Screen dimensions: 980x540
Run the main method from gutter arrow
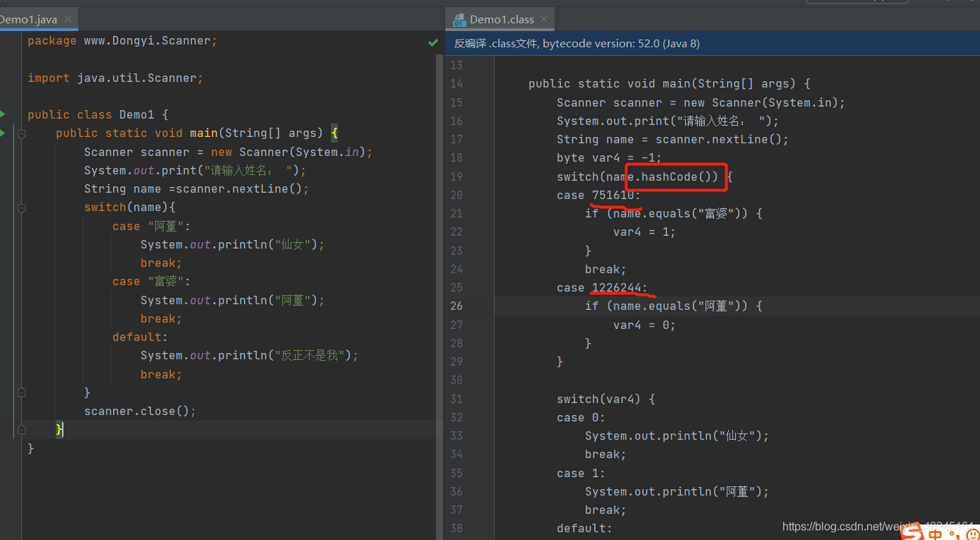[3, 133]
